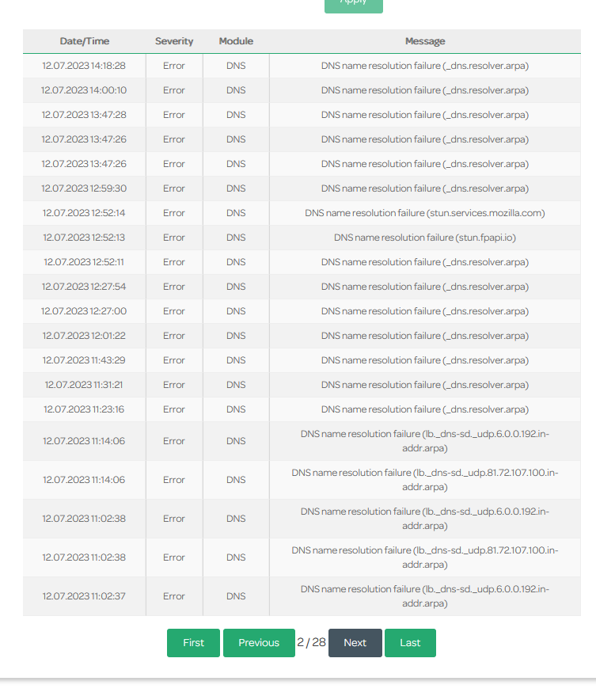596x700 pixels.
Task: Select timestamp 12.07.2023 12:59:30
Action: click(84, 188)
